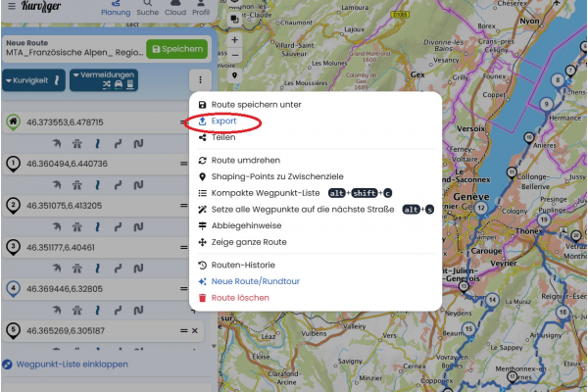This screenshot has height=392, width=588.
Task: Zoom in on the map
Action: coord(235,40)
